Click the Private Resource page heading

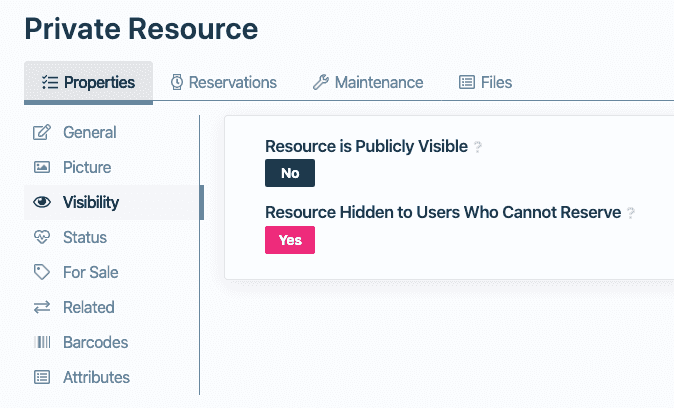[141, 29]
